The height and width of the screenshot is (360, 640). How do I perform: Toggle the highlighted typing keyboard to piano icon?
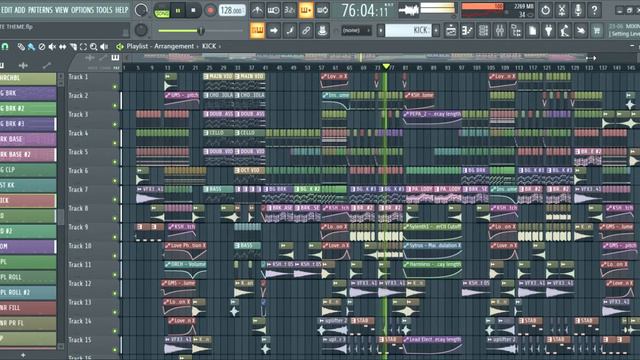(x=257, y=30)
